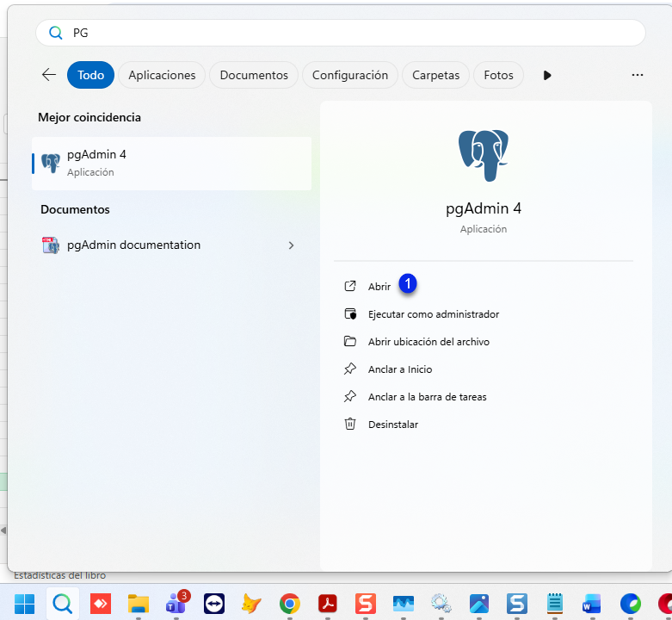
Task: Select the Todo filter tab
Action: pyautogui.click(x=90, y=75)
